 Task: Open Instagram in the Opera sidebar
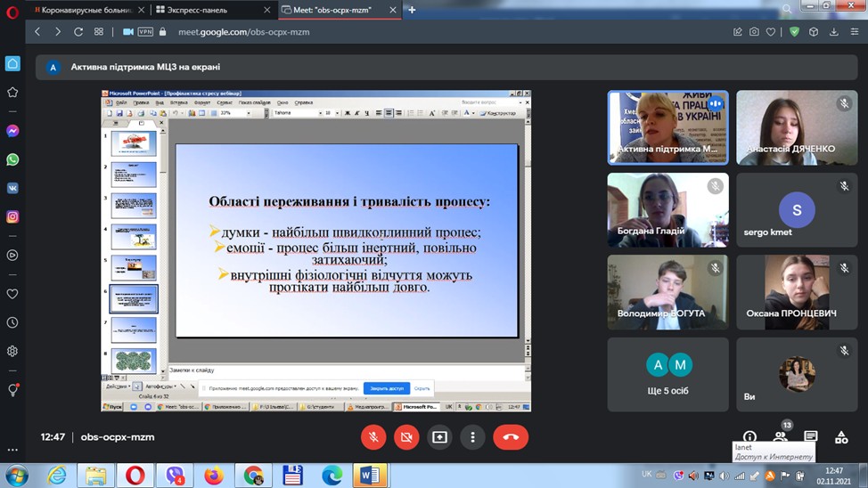point(12,216)
